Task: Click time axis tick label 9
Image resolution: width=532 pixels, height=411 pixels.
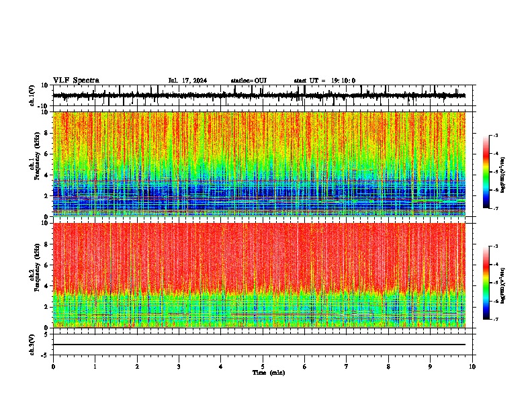Action: tap(430, 367)
